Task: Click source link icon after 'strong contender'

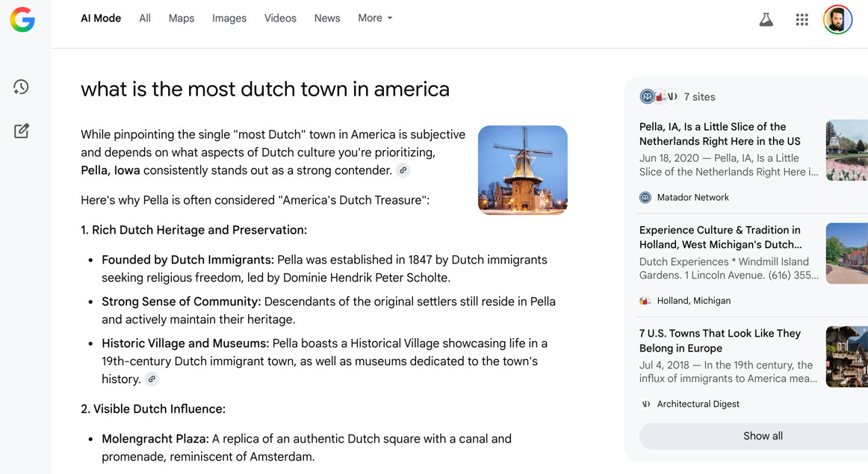Action: [403, 171]
